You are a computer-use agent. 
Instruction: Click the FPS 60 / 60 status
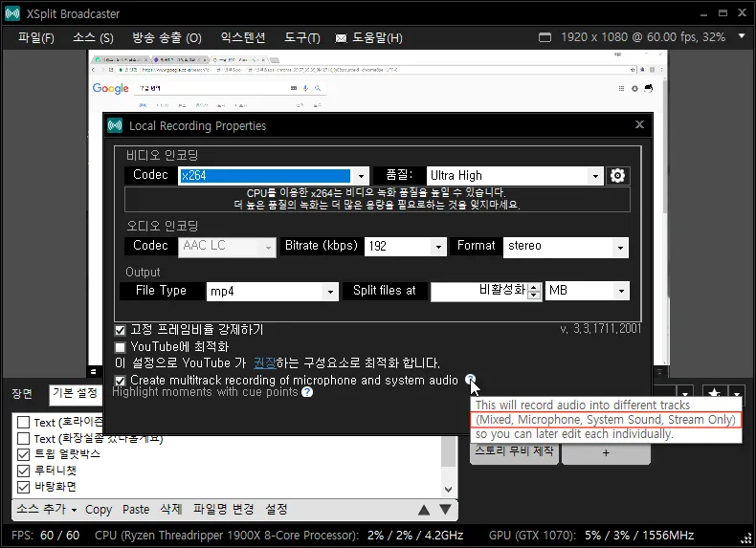click(45, 536)
